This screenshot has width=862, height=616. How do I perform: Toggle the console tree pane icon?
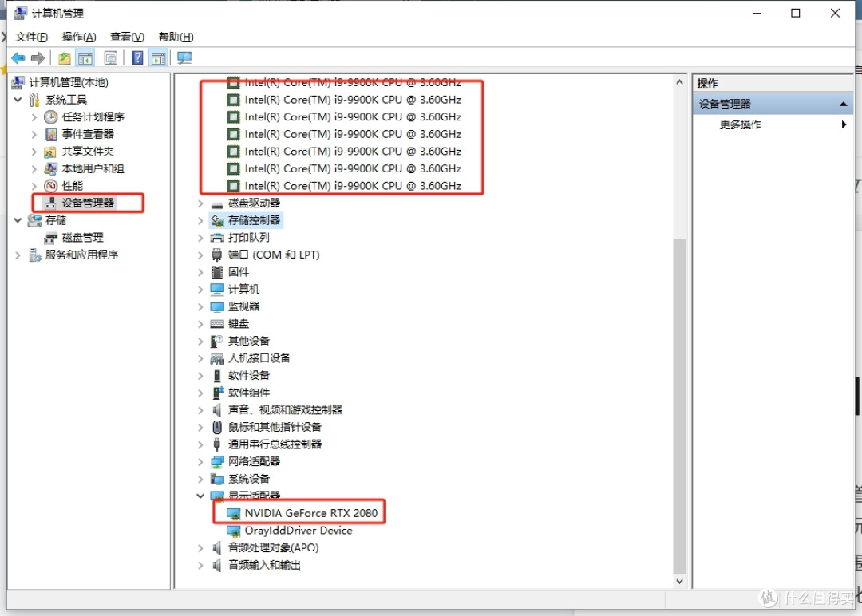85,57
